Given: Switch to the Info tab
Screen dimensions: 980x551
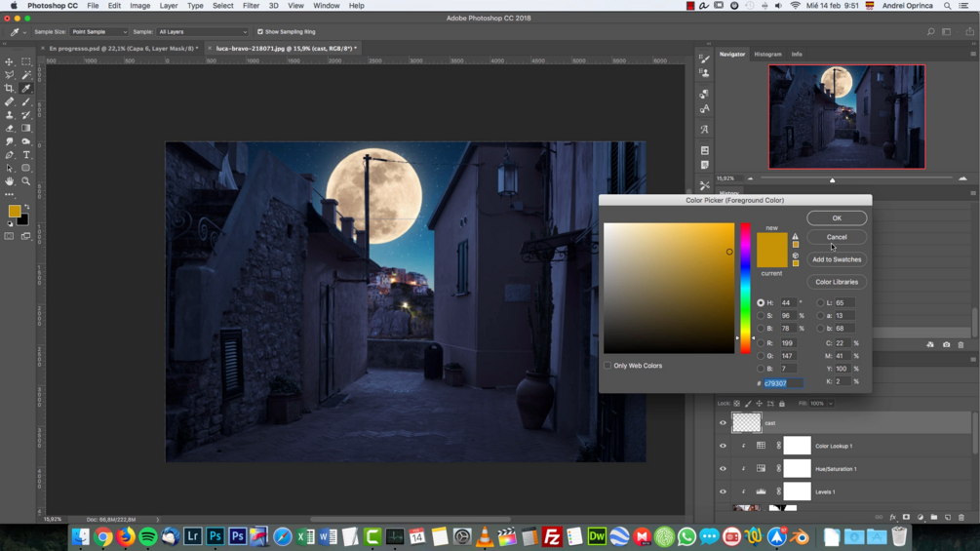Looking at the screenshot, I should [x=797, y=55].
